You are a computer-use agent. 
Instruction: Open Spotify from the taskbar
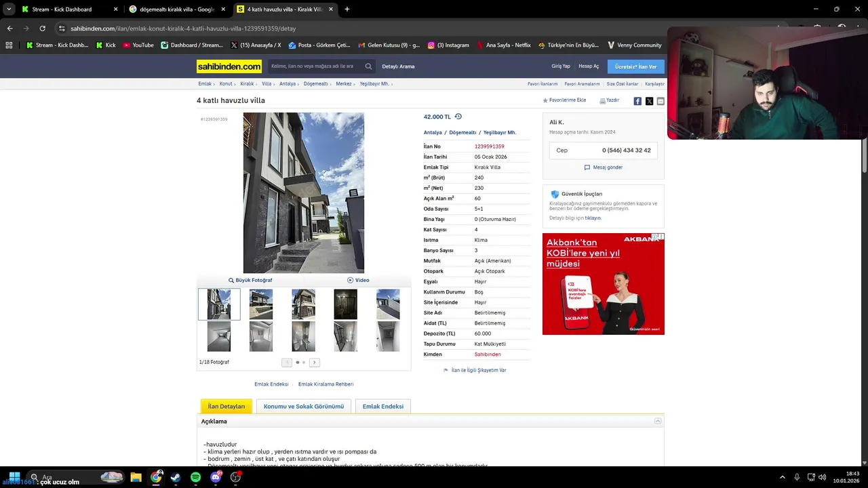tap(195, 477)
